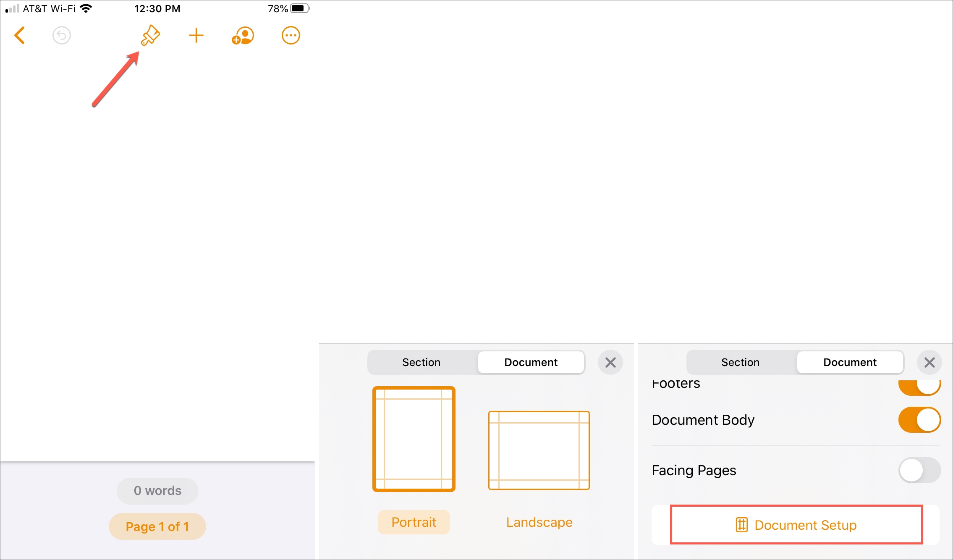Choose the Landscape page thumbnail
Viewport: 953px width, 560px height.
(539, 450)
